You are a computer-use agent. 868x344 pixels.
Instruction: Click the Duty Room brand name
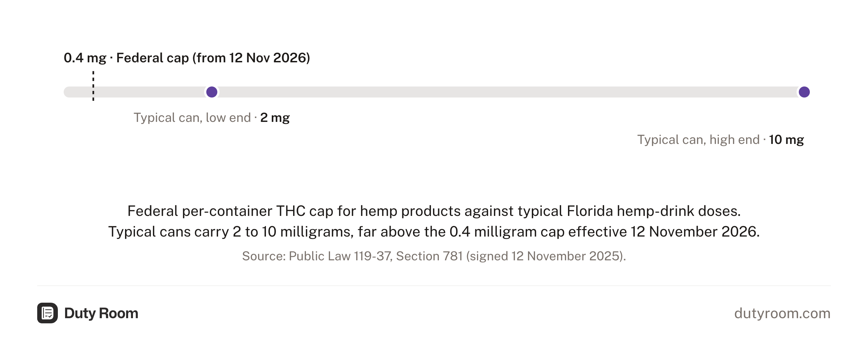[x=101, y=313]
